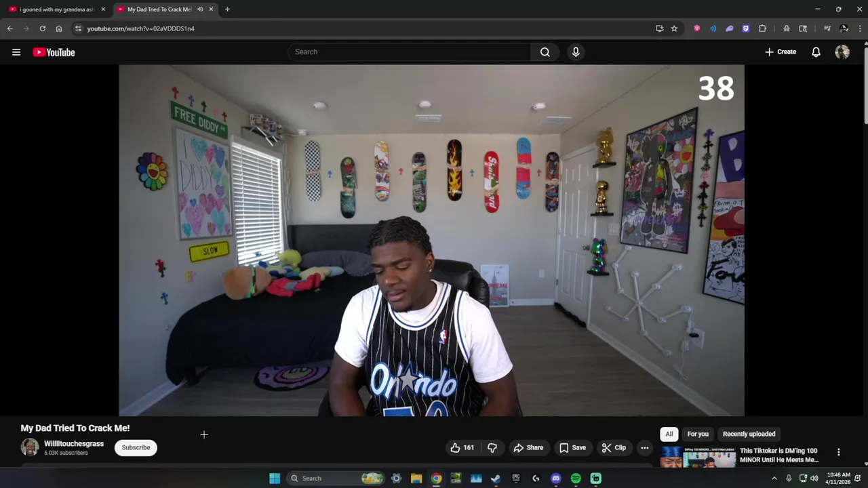Open the Windows Start menu
Image resolution: width=868 pixels, height=488 pixels.
[275, 479]
